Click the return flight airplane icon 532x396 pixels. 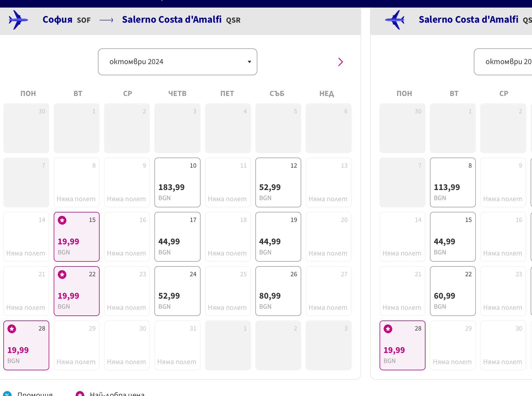(x=395, y=20)
